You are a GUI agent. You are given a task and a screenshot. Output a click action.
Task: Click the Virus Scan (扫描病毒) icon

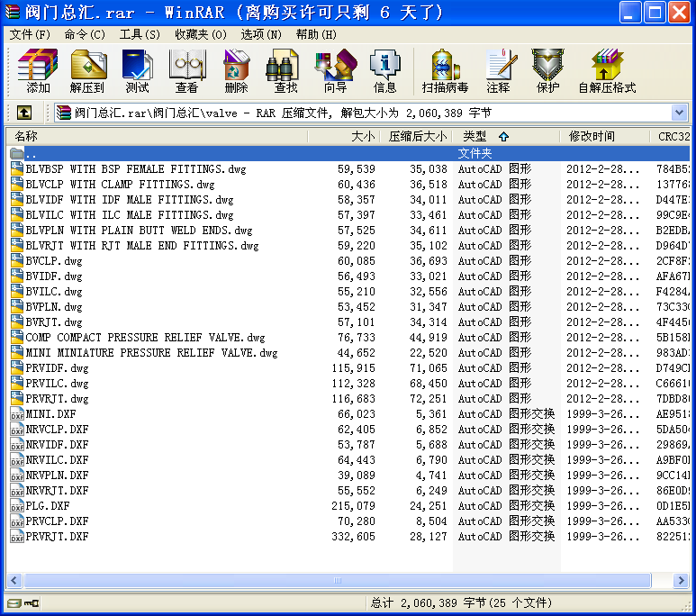pyautogui.click(x=445, y=71)
